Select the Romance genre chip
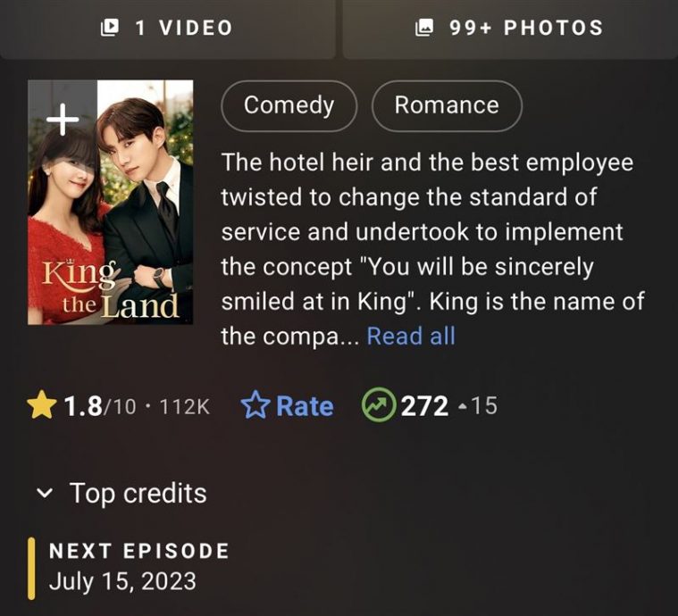 447,106
